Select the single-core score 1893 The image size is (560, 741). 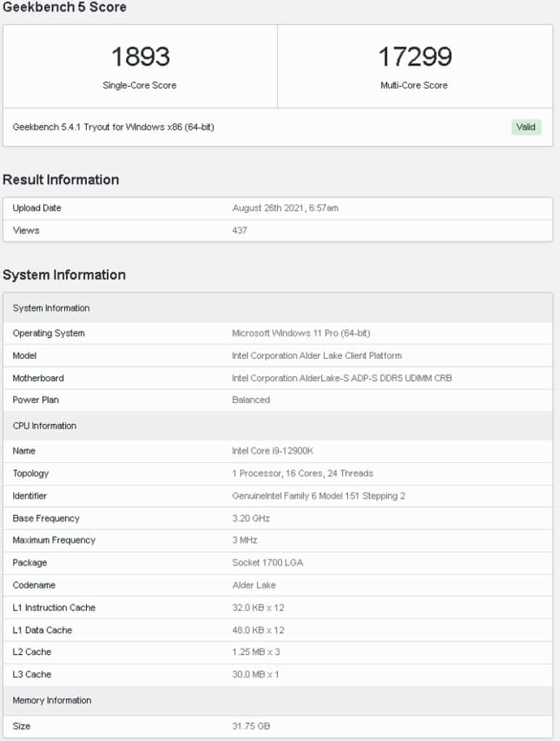(x=140, y=56)
